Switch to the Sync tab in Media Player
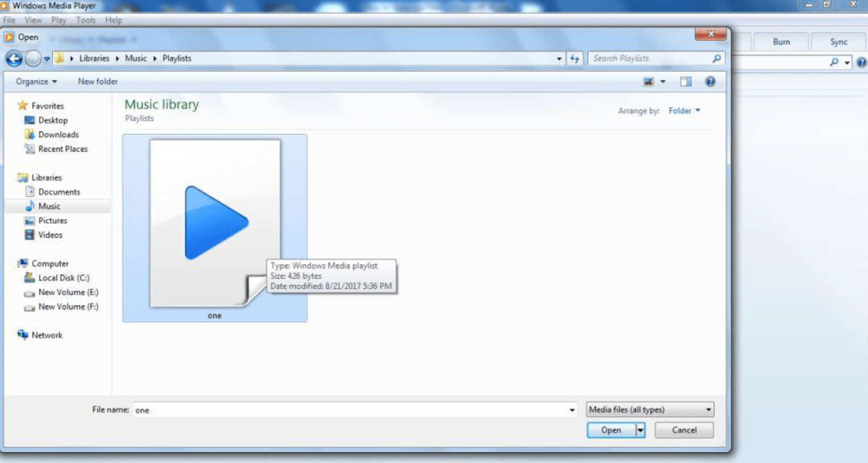 point(838,42)
